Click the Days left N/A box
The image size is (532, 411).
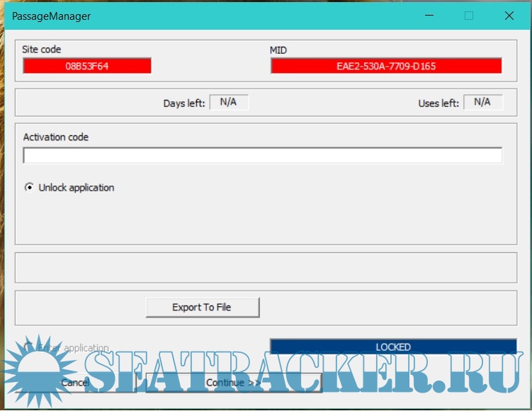pos(229,102)
